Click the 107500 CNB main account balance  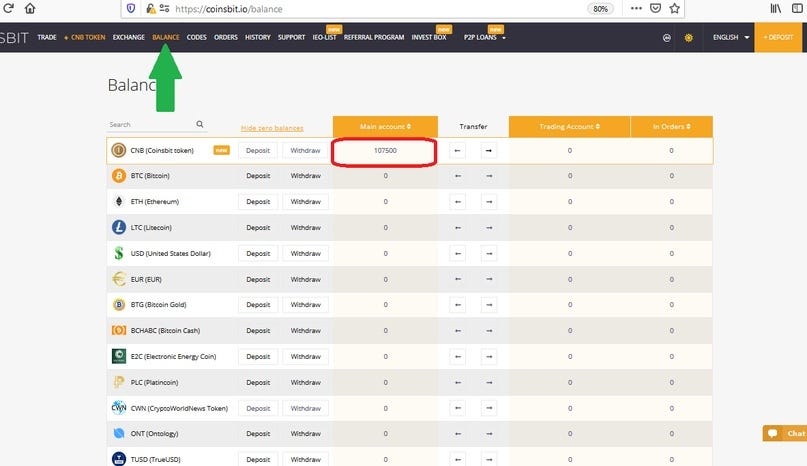pyautogui.click(x=385, y=150)
